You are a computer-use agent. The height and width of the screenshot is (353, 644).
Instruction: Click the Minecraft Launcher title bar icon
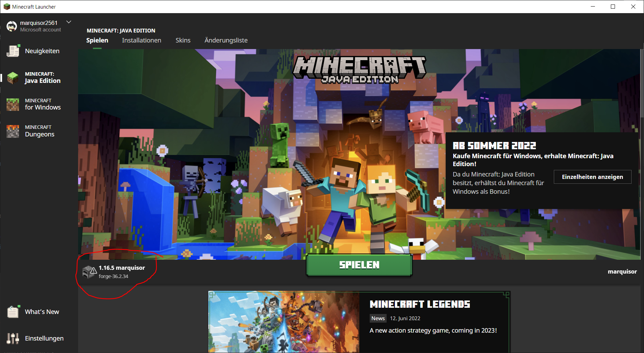pos(7,7)
